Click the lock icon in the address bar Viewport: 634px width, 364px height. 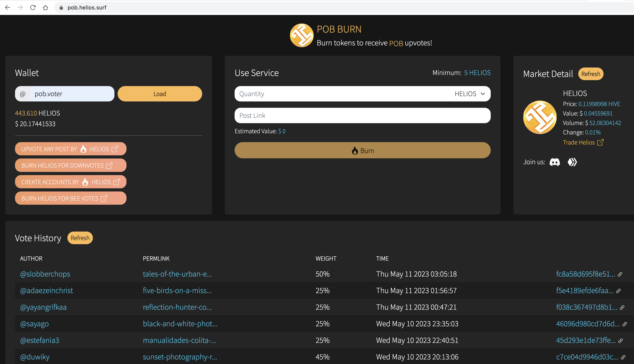[x=61, y=8]
